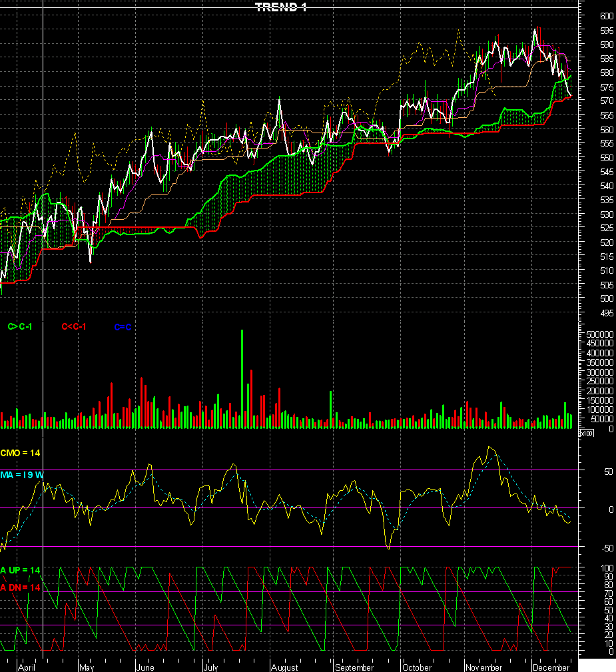Click the 250000 volume scale value
The height and width of the screenshot is (672, 616).
click(600, 381)
